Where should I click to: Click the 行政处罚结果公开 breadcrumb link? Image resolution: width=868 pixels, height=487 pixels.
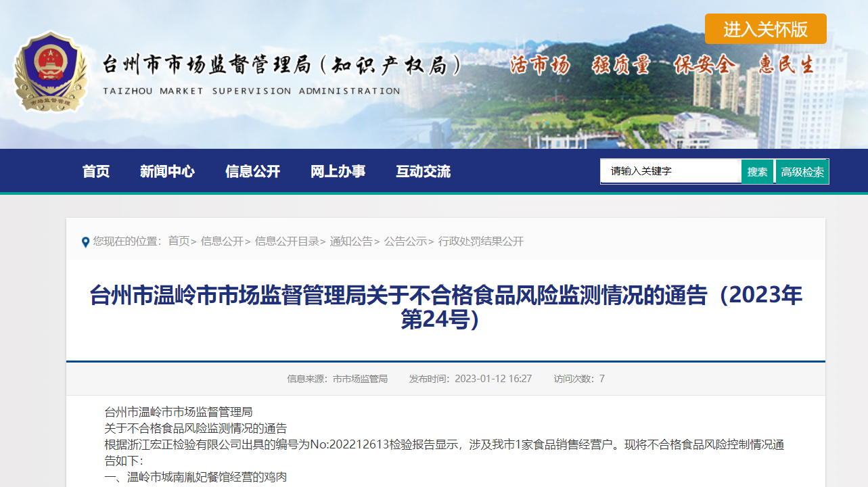pyautogui.click(x=481, y=241)
